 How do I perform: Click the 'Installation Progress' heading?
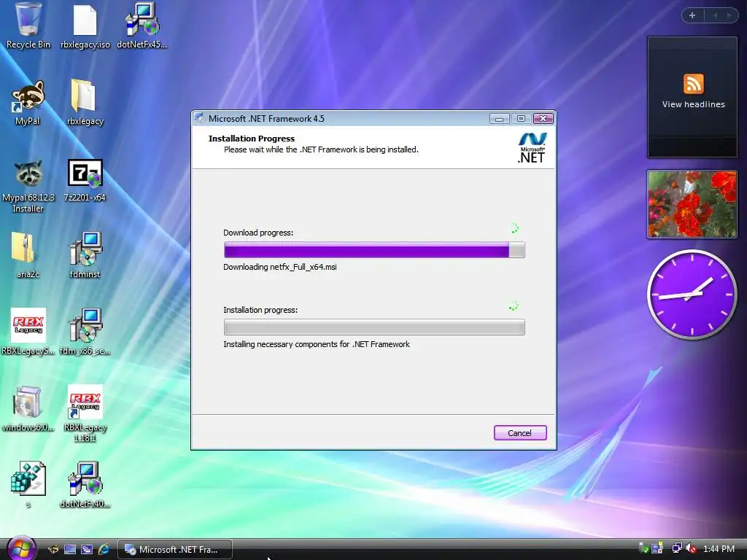point(252,139)
